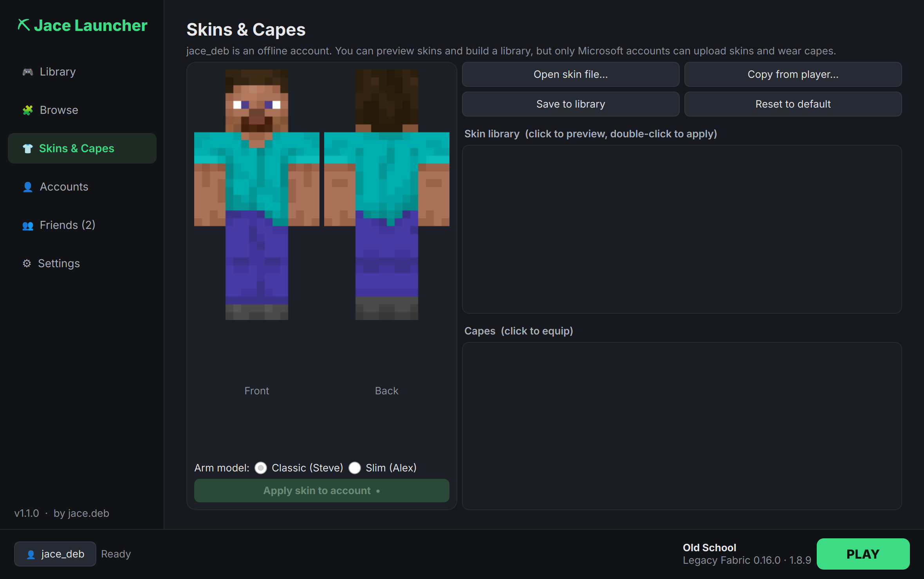
Task: Show the Friends (2) list
Action: point(82,225)
